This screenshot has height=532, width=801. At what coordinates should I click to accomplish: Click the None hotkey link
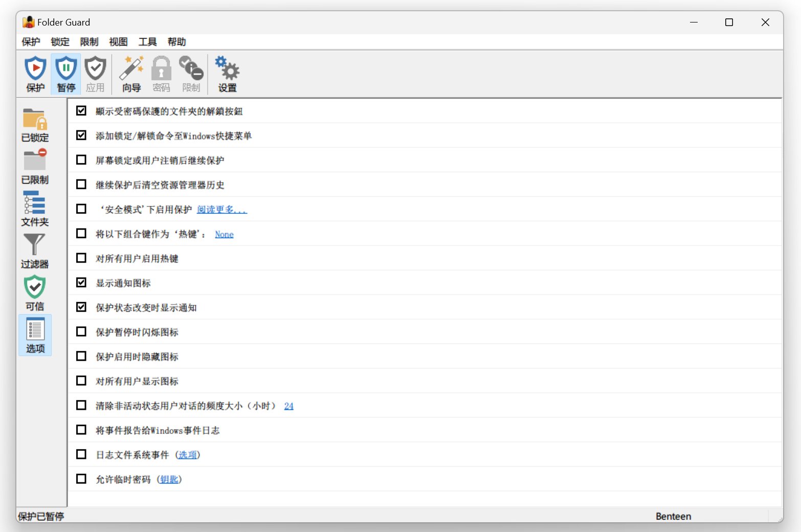224,234
